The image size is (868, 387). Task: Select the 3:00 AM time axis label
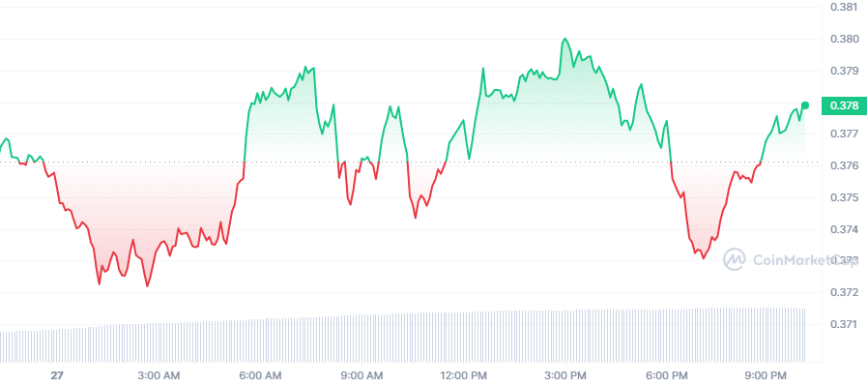(x=159, y=375)
